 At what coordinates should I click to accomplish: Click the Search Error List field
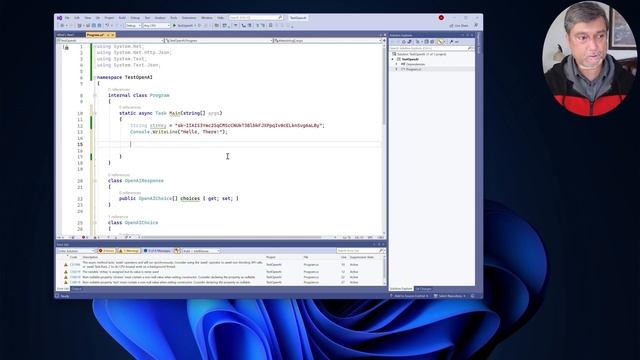pyautogui.click(x=360, y=251)
